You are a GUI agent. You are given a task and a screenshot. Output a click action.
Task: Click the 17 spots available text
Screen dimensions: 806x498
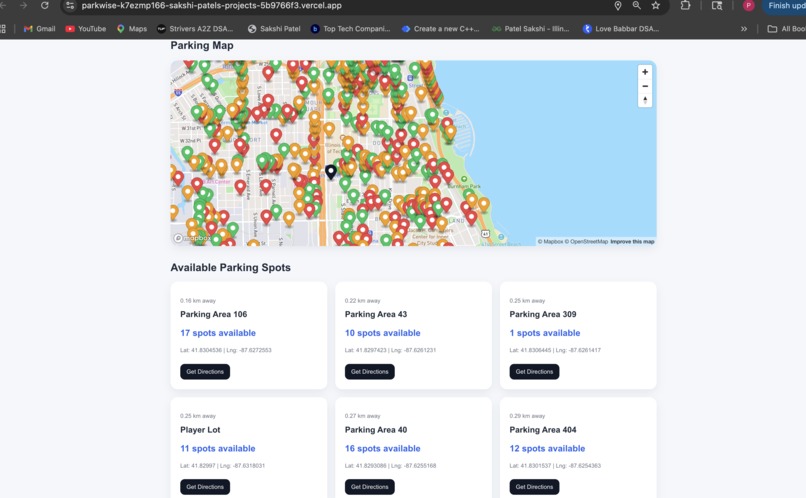click(x=218, y=333)
